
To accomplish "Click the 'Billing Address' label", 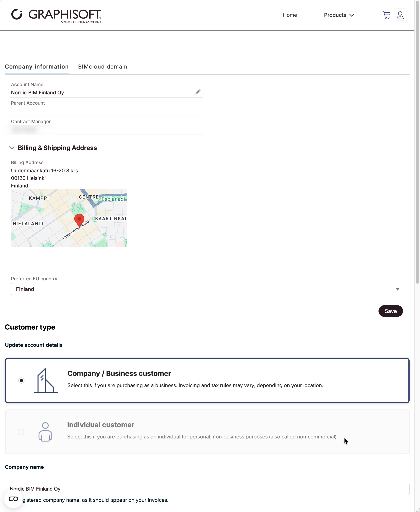I will click(27, 163).
